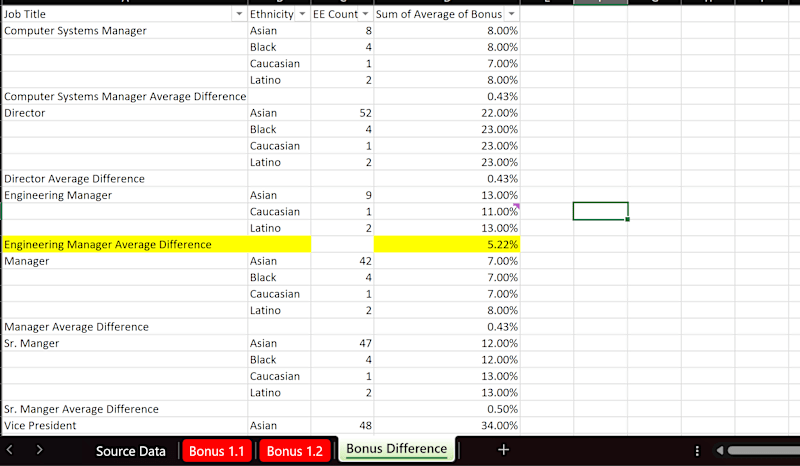Select Caucasian cell in Engineering Manager group
This screenshot has height=466, width=800.
coord(279,211)
